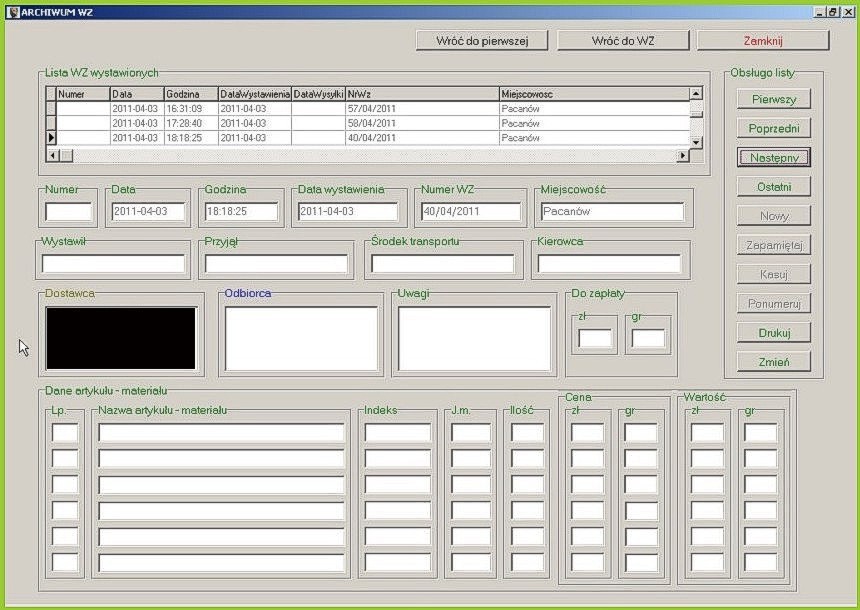Click the vertical scrollbar thumb in list

click(696, 114)
